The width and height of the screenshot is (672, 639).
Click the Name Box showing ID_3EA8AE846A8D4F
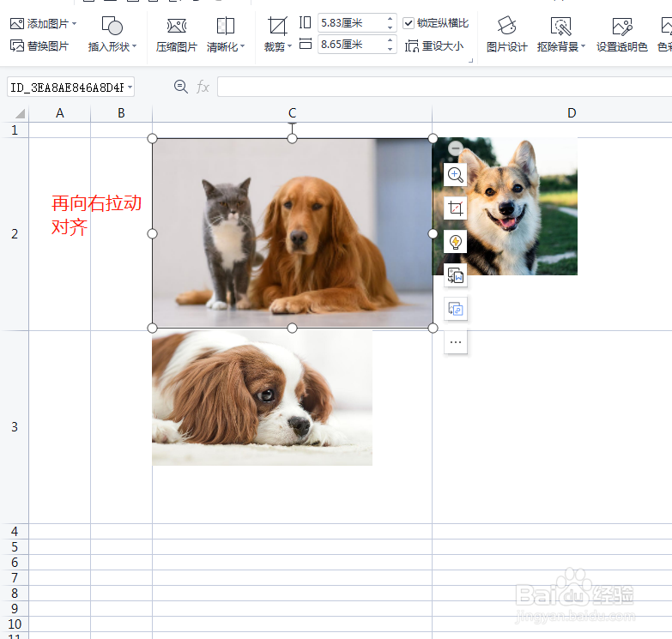pyautogui.click(x=67, y=87)
